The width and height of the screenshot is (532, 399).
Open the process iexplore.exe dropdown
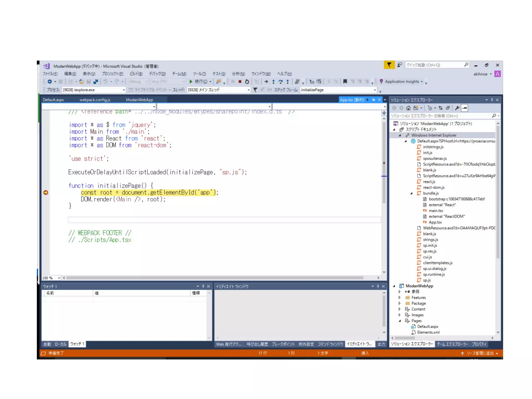click(x=124, y=90)
